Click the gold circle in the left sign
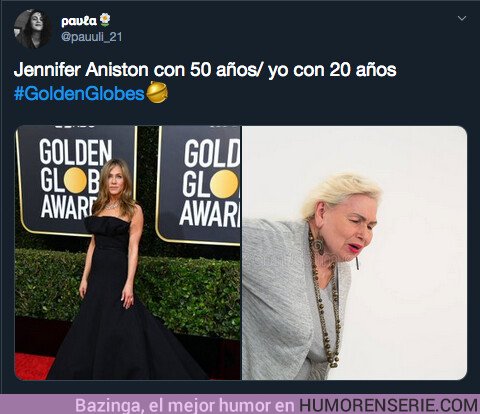480x414 pixels. point(75,180)
